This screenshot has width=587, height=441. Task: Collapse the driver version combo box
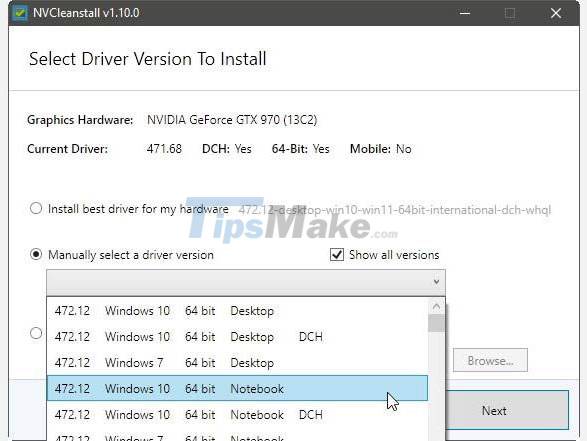pyautogui.click(x=246, y=282)
